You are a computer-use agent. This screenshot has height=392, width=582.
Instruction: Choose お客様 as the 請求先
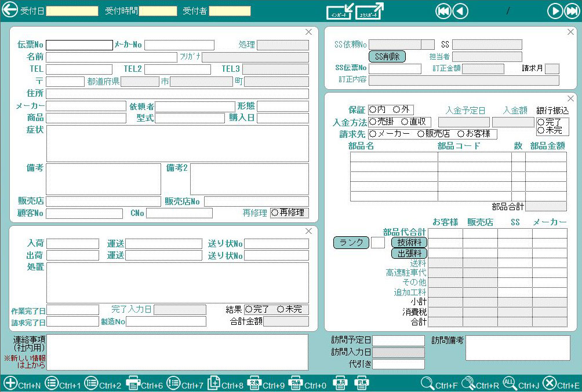click(461, 134)
